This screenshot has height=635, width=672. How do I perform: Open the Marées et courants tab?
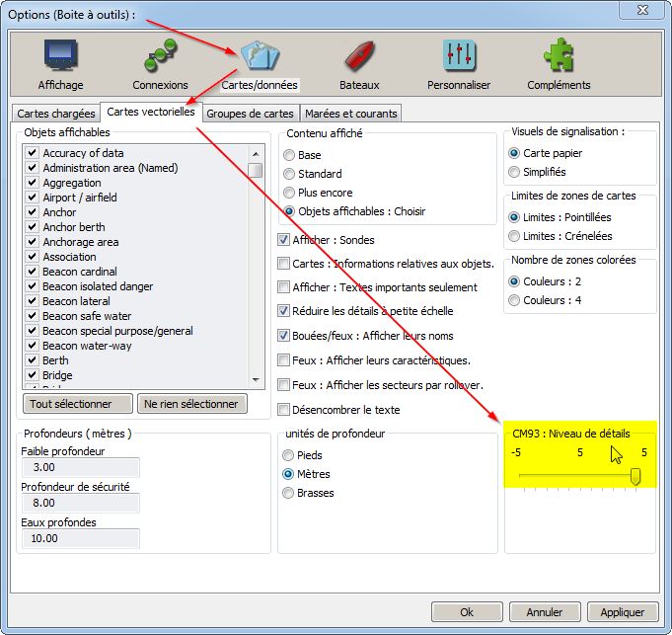pos(350,115)
